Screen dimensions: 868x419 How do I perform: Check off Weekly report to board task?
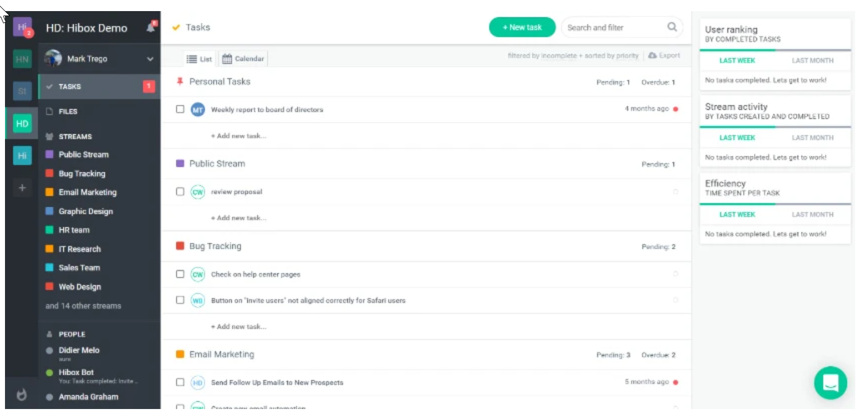[x=180, y=109]
